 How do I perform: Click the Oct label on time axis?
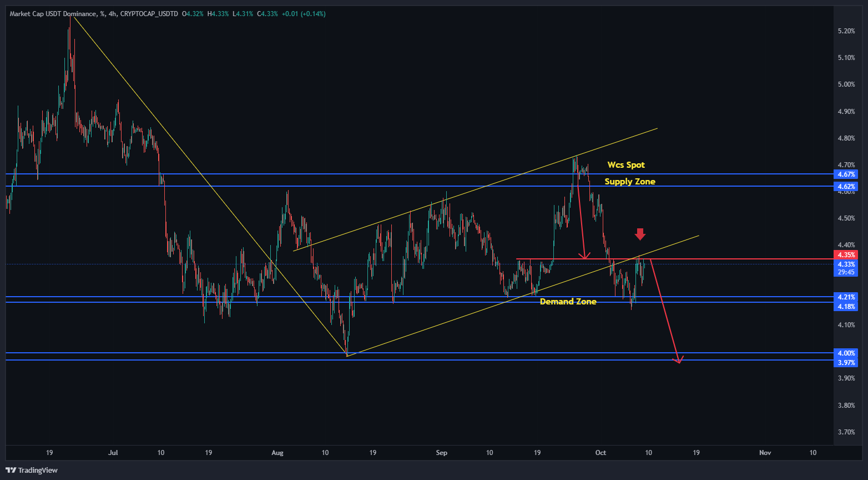600,453
